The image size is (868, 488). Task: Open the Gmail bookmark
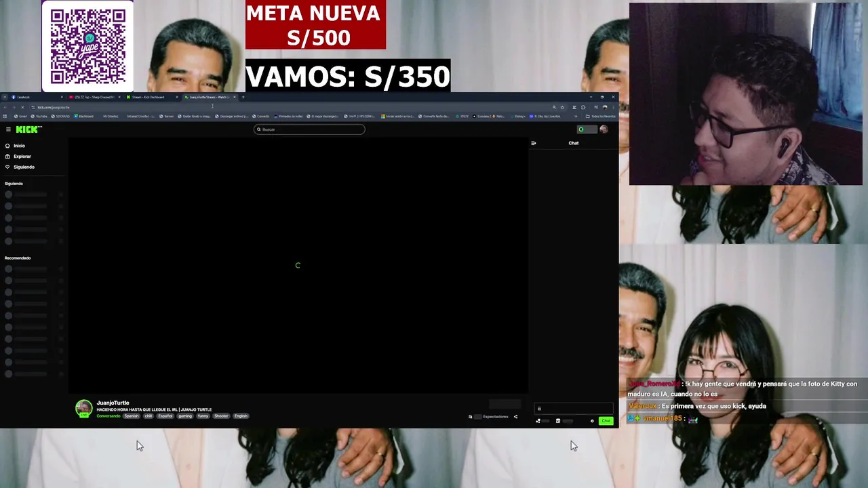(20, 116)
